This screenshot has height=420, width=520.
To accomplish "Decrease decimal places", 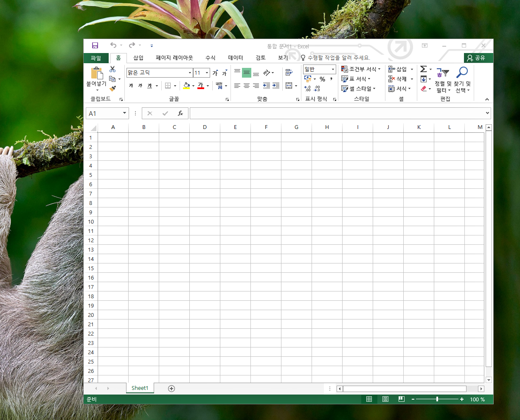I will pos(317,89).
